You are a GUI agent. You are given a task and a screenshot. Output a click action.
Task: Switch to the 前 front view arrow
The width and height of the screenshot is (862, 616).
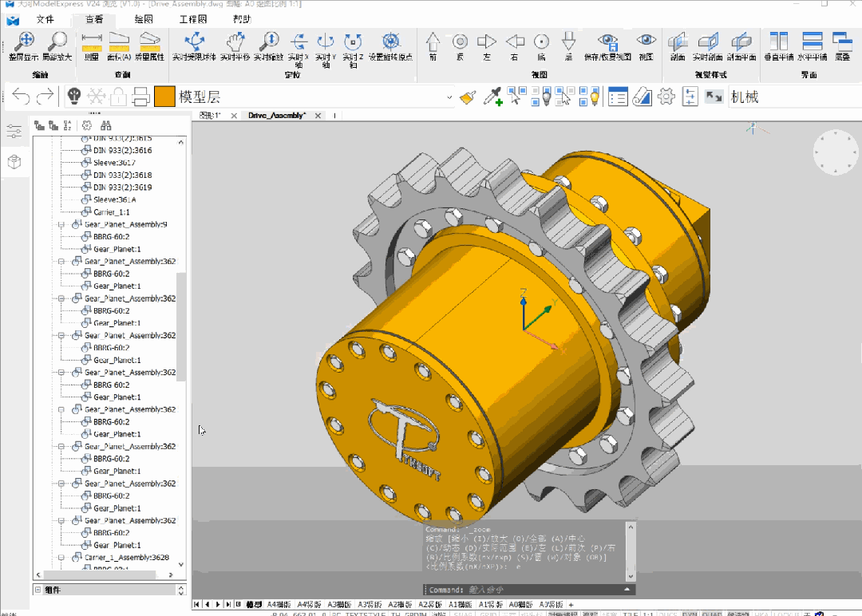pos(433,41)
